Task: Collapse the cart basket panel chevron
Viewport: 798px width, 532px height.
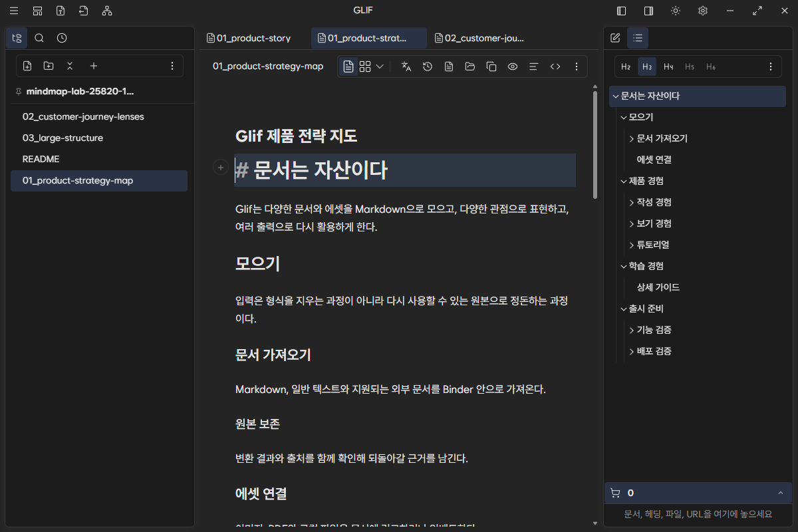Action: tap(780, 493)
